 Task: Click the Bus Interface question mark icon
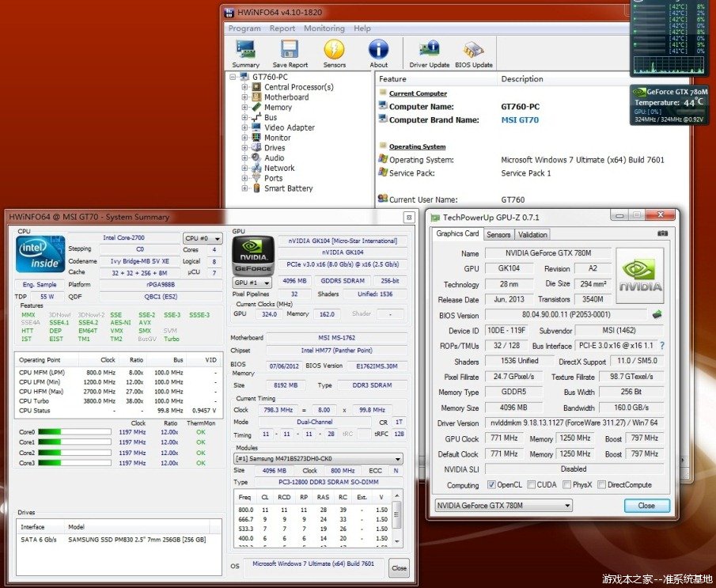[662, 346]
